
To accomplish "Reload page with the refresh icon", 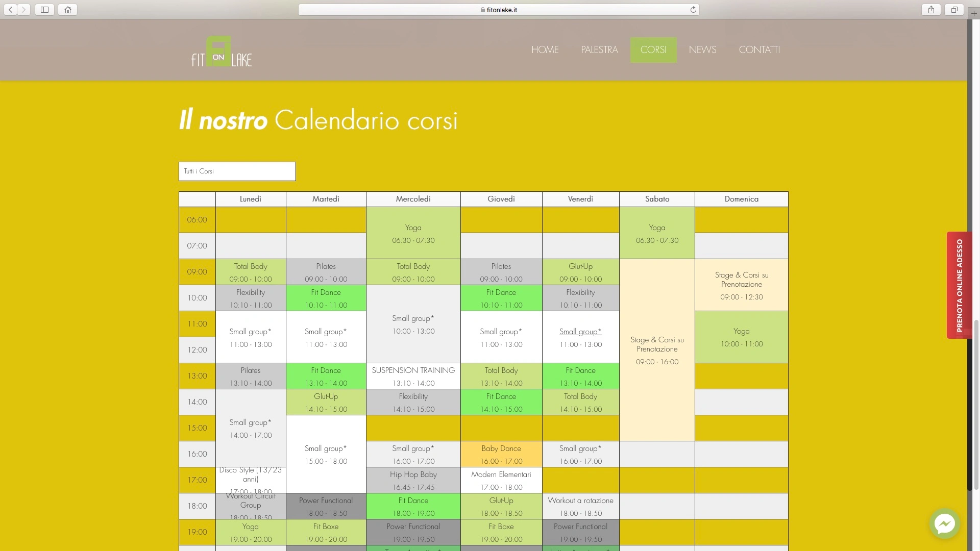I will [x=693, y=10].
